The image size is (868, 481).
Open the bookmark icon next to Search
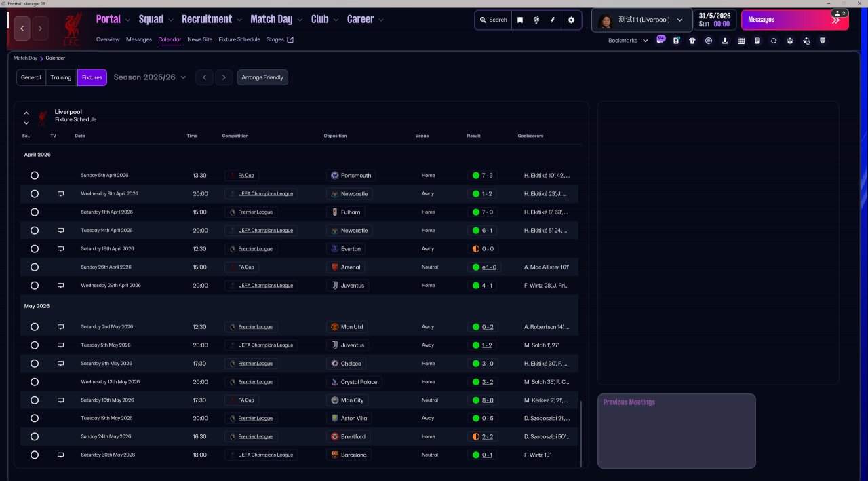click(520, 20)
